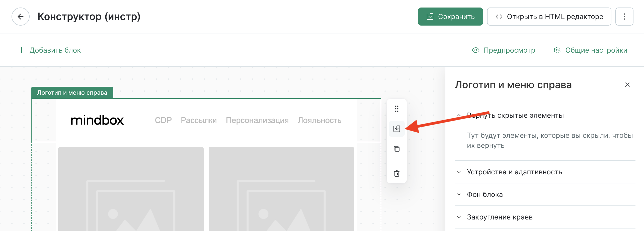Click the Сохранить button
Screen dimensions: 644x231
[x=450, y=17]
